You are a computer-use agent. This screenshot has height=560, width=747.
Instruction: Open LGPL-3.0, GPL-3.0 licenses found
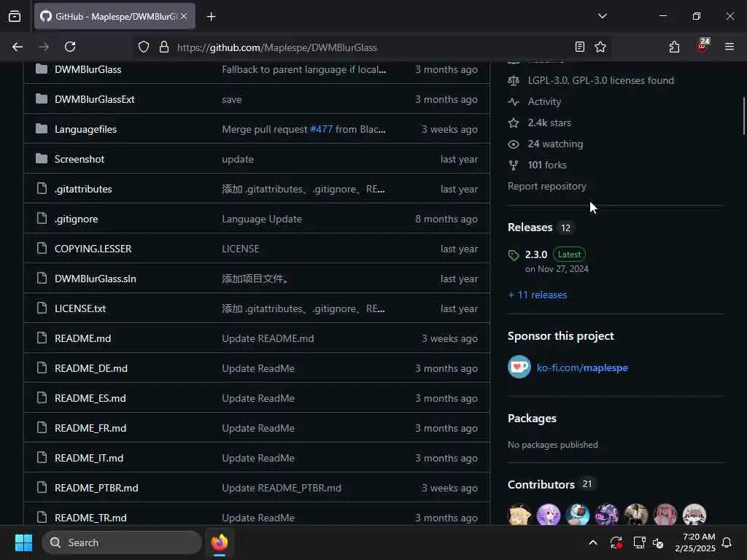[601, 80]
